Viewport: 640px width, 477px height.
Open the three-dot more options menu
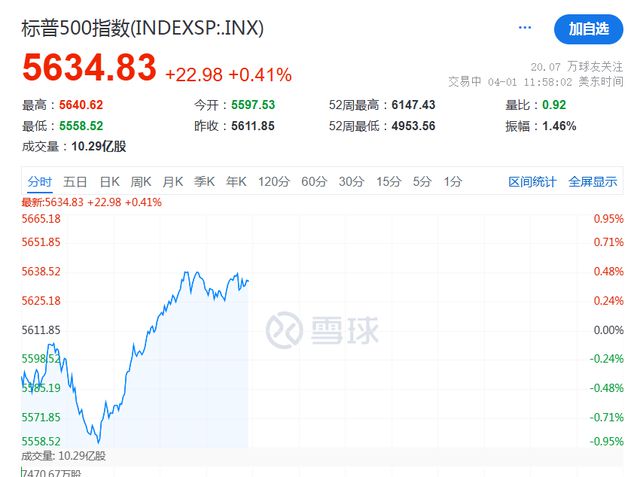tap(524, 28)
